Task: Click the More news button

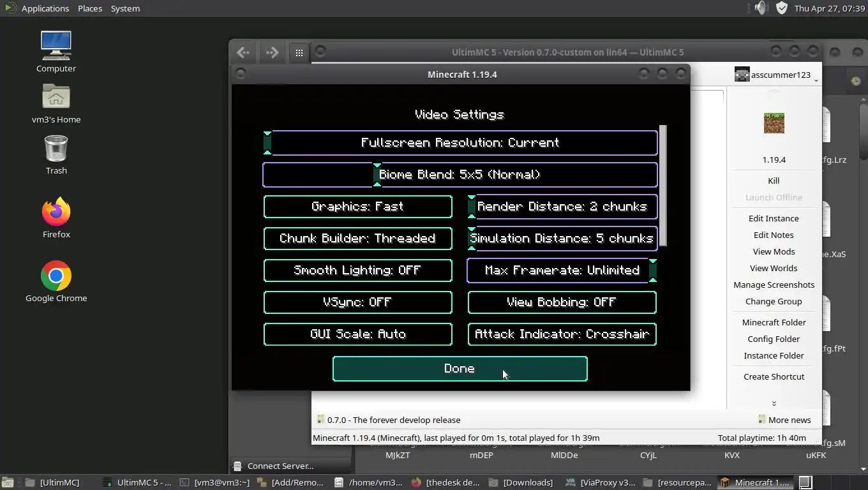Action: click(x=784, y=420)
